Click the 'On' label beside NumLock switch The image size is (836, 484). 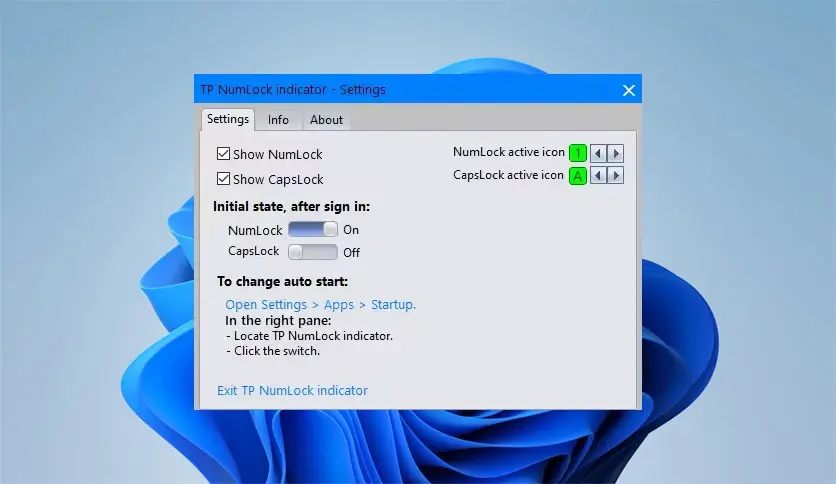(351, 230)
